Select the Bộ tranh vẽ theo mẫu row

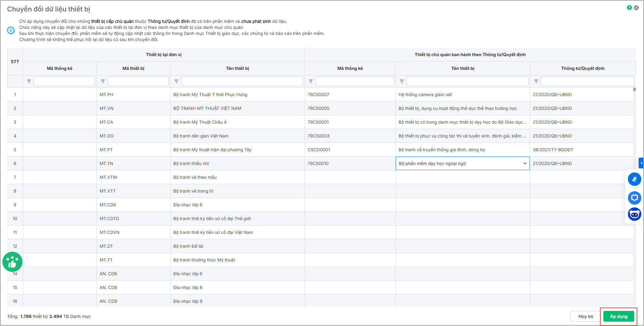[x=195, y=177]
